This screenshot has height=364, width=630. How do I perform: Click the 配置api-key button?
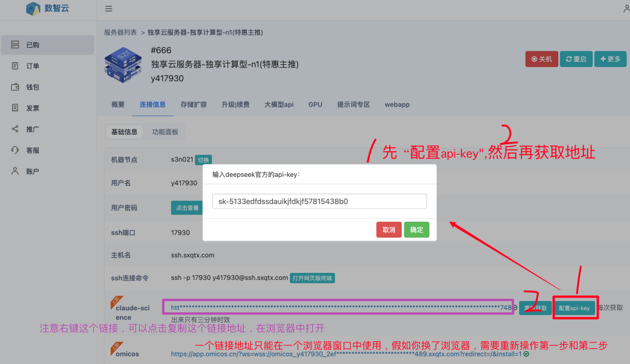click(x=574, y=308)
